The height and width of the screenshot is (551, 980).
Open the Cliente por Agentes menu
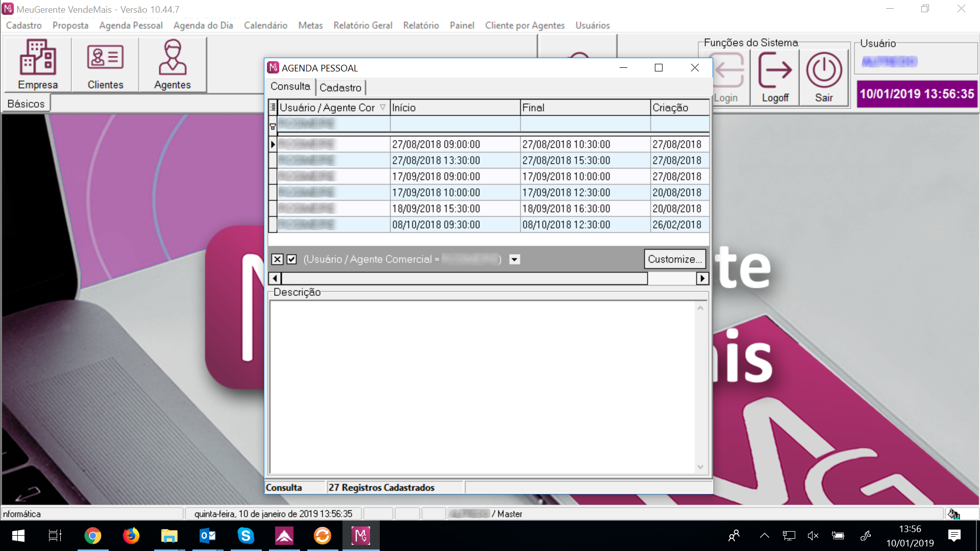525,25
